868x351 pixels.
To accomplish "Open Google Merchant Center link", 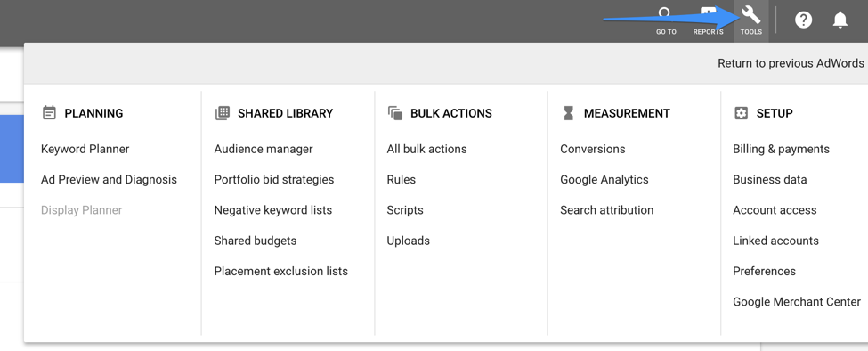I will tap(797, 302).
